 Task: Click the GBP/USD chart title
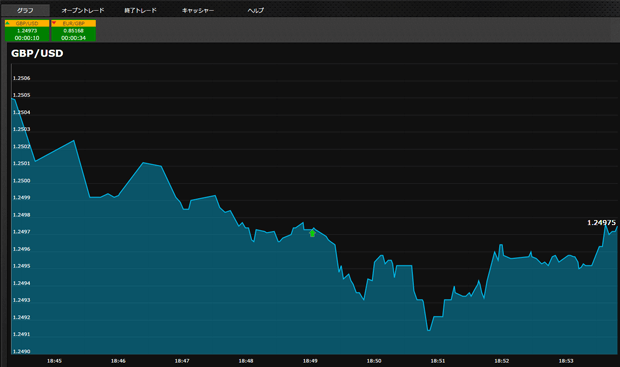coord(37,53)
